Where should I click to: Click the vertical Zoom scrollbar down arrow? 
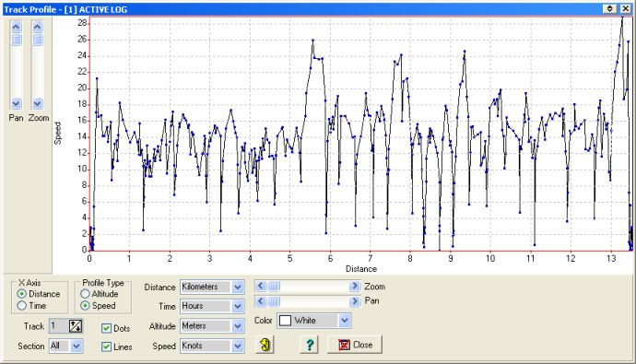[37, 104]
